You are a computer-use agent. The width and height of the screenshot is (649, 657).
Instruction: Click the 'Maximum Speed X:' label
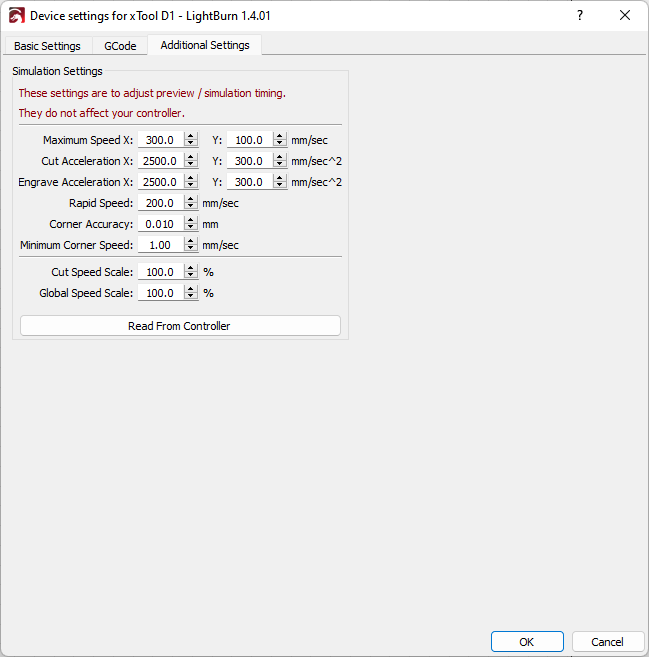pos(88,140)
